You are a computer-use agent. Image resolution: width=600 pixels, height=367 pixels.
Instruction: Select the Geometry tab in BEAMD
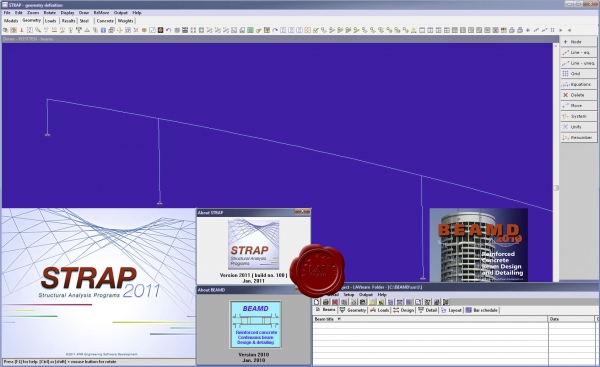[x=353, y=310]
